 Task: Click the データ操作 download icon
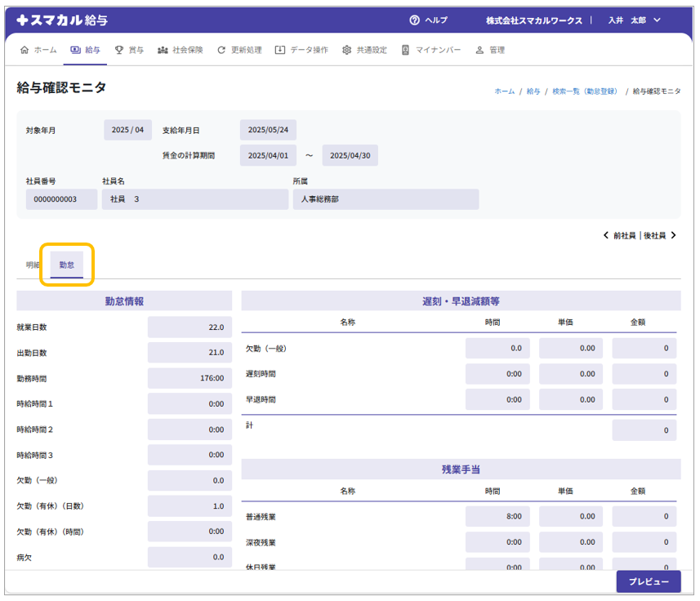coord(280,50)
